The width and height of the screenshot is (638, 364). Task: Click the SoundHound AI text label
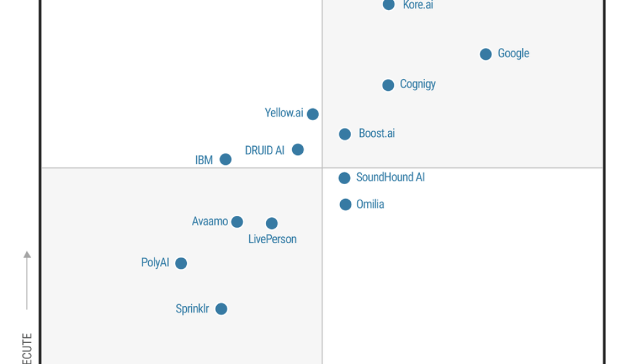click(390, 177)
